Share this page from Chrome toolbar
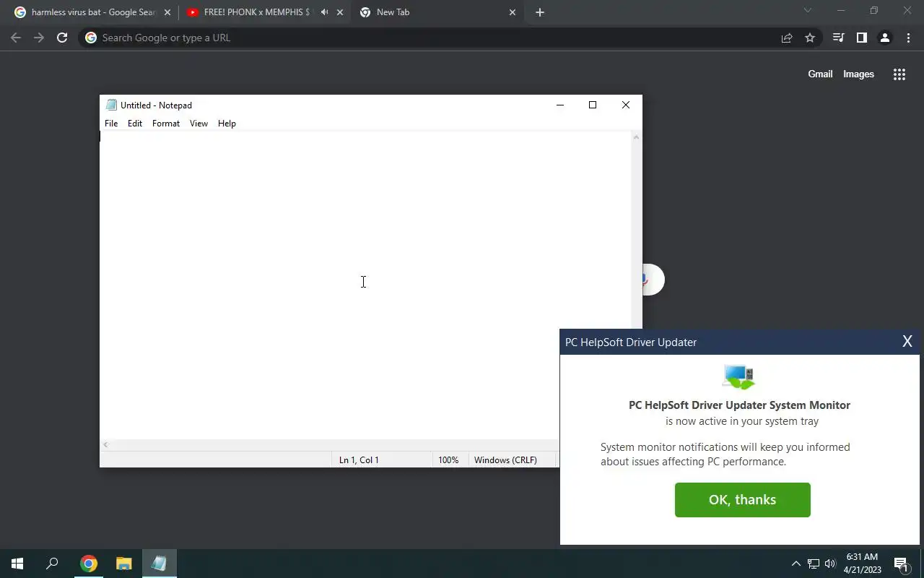Image resolution: width=924 pixels, height=578 pixels. pyautogui.click(x=787, y=38)
